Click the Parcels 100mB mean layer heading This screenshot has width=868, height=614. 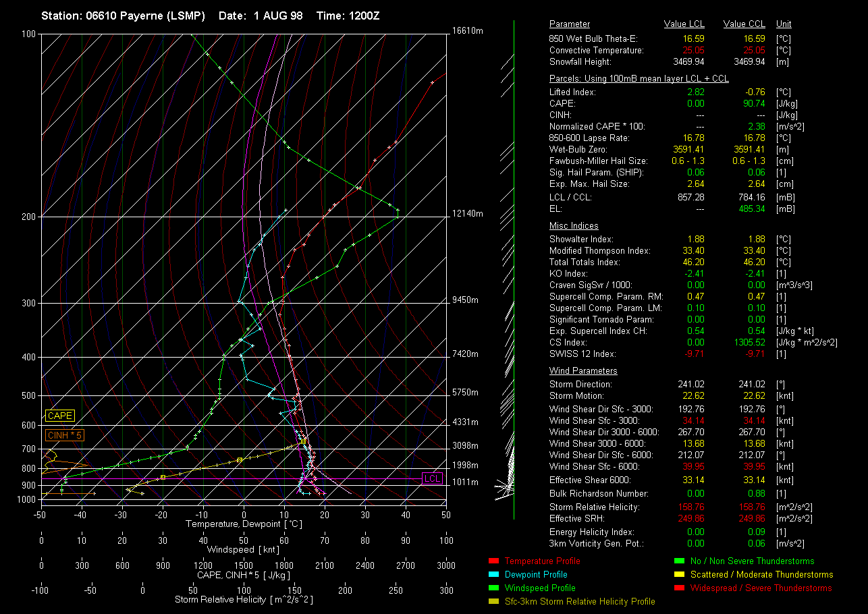click(639, 79)
